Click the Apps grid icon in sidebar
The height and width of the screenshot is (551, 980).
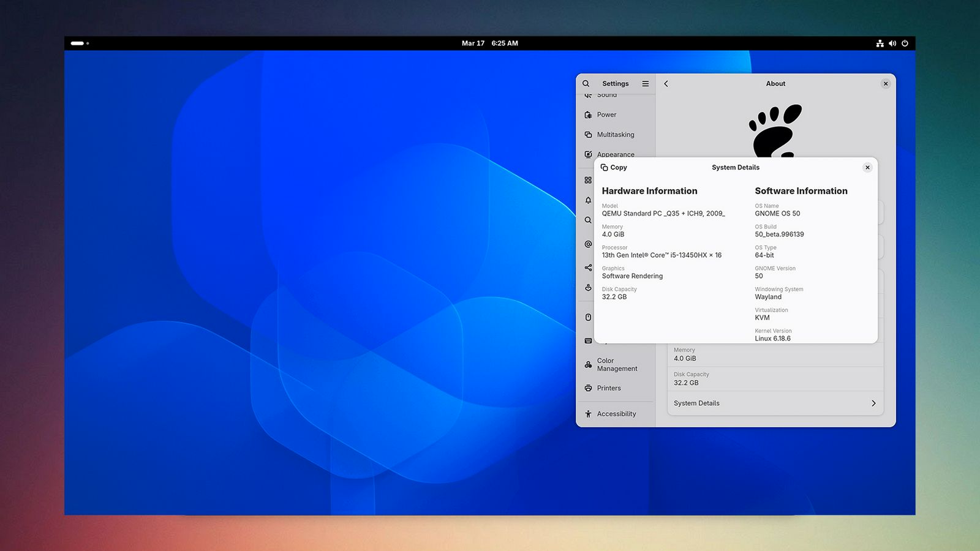pos(588,180)
